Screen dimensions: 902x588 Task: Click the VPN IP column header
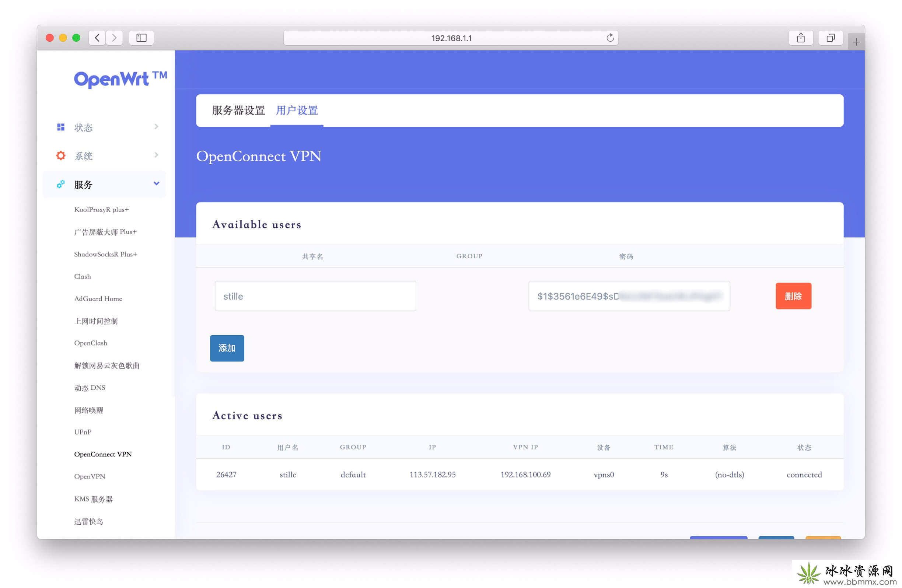point(525,447)
